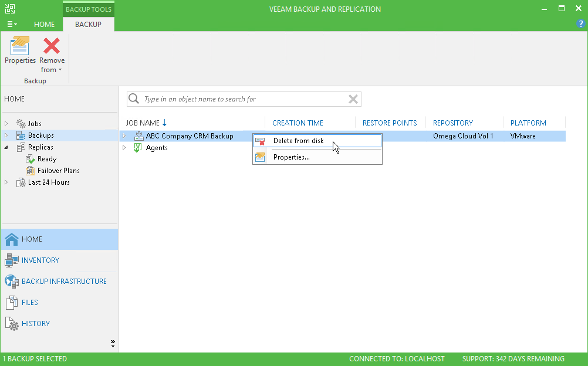Click the Last 24 Hours icon
Image resolution: width=588 pixels, height=366 pixels.
(21, 182)
